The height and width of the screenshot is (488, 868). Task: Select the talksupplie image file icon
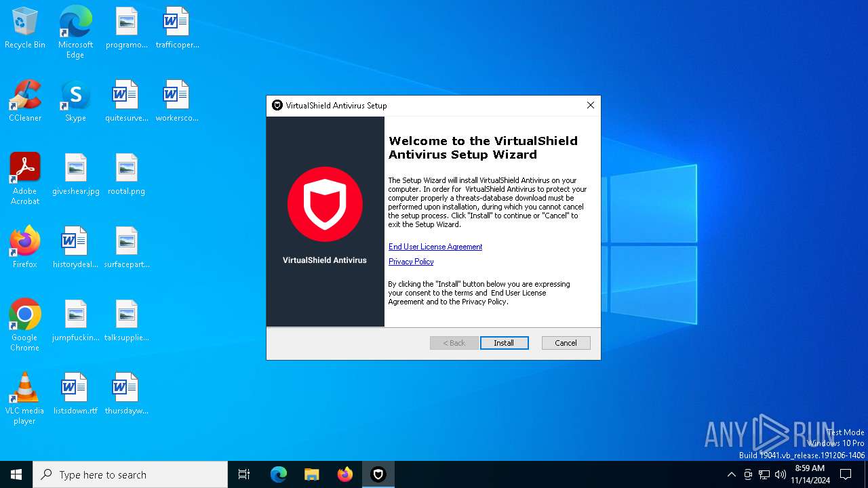(126, 321)
